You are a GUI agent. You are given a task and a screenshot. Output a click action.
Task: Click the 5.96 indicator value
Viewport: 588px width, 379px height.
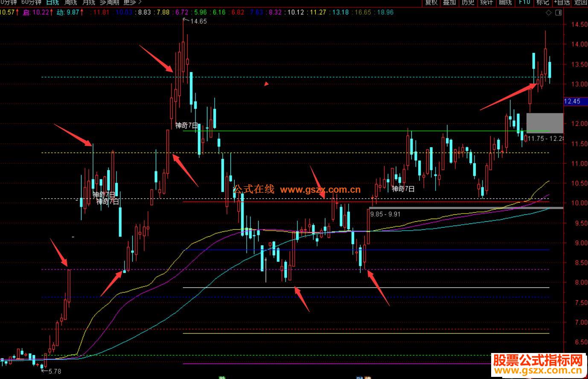[x=200, y=12]
